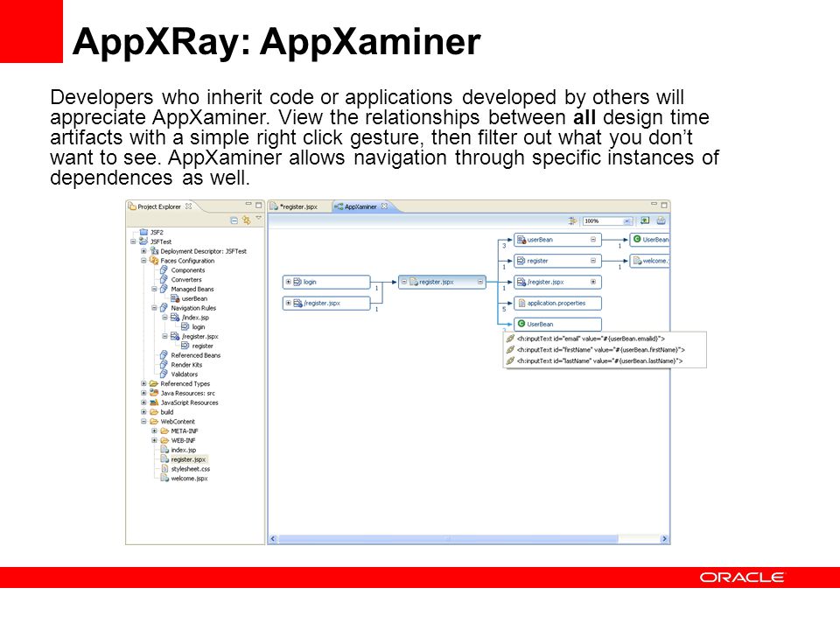Toggle Link with Editor icon in Project Explorer
840x630 pixels.
click(247, 220)
